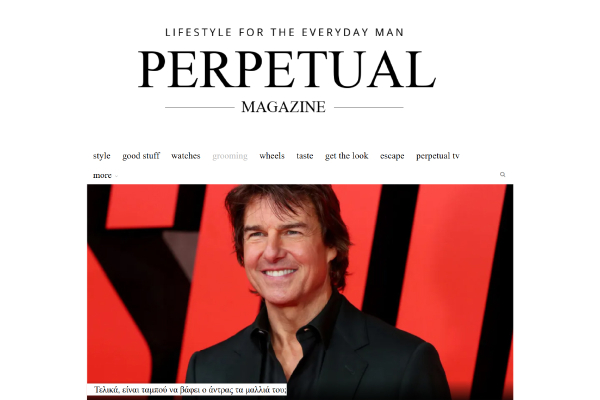Open the grayed grooming section

[230, 156]
